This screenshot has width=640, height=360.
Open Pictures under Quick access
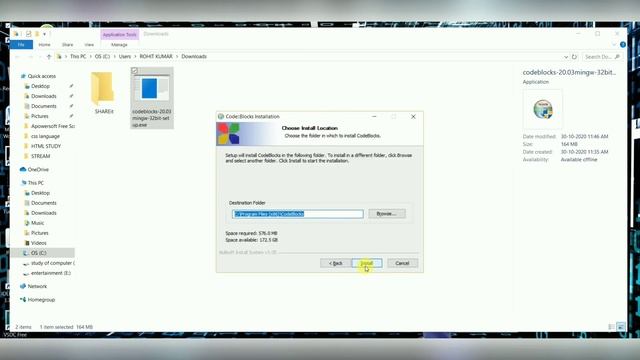(x=40, y=116)
